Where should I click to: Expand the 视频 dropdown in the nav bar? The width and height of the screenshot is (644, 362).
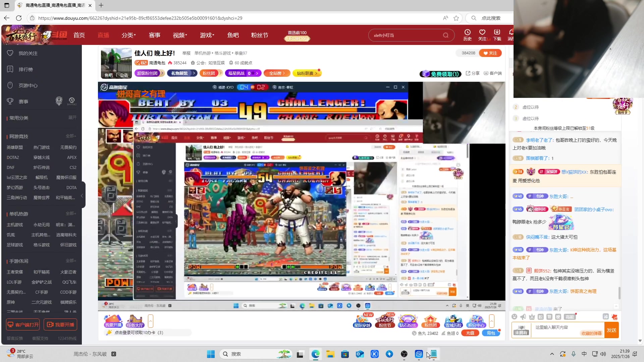(180, 35)
